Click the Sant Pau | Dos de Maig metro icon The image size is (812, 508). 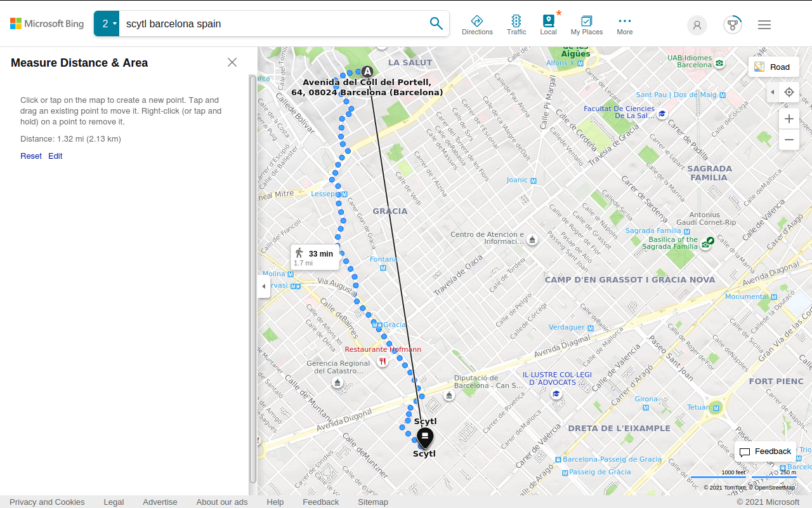723,95
